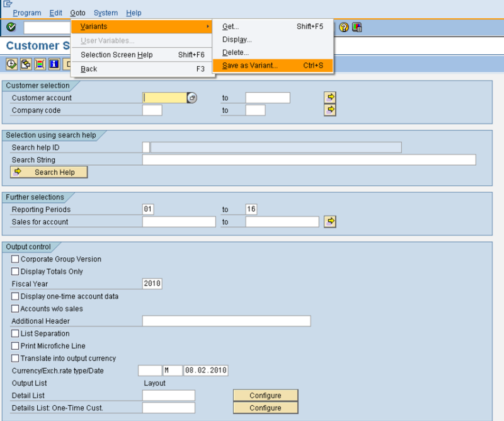Click the Customize Local Layout monitor icon
This screenshot has height=421, width=504.
tap(357, 27)
